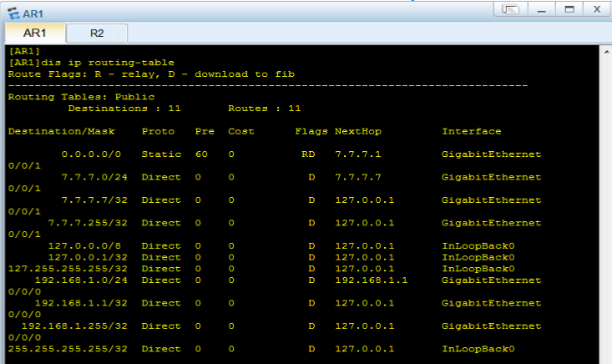Click the next hop 7.7.7.1

(x=358, y=154)
